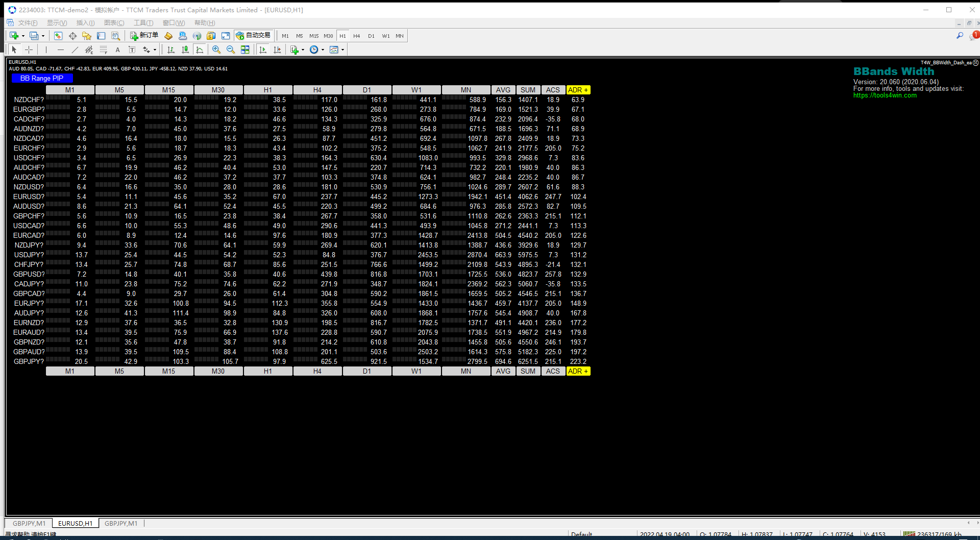Click the BB Range PIP button
Viewport: 980px width, 540px height.
coord(42,78)
